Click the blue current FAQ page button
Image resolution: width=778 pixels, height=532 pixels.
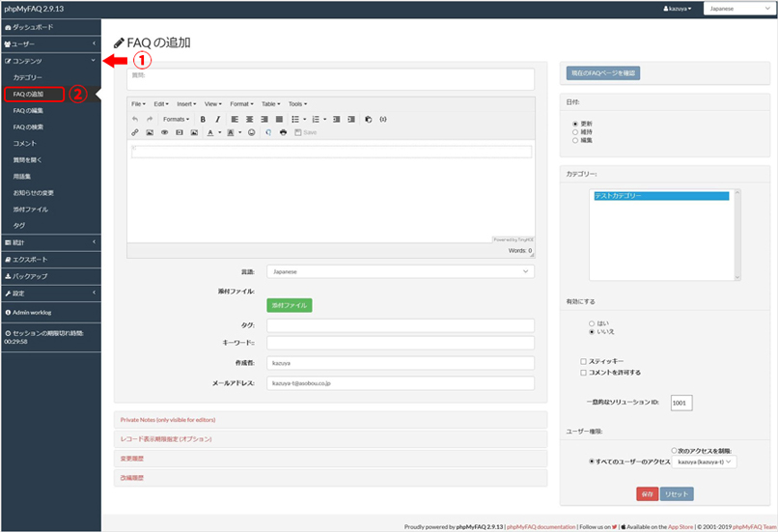pos(603,73)
